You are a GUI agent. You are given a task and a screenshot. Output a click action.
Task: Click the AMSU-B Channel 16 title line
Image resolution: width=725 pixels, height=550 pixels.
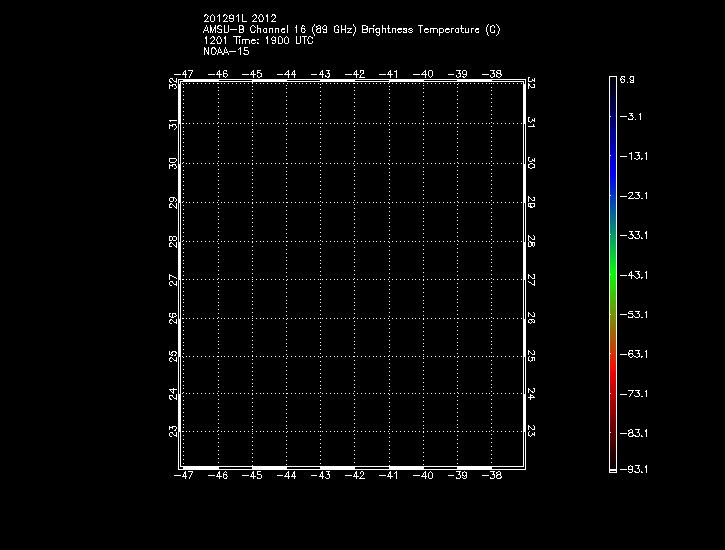[x=351, y=29]
